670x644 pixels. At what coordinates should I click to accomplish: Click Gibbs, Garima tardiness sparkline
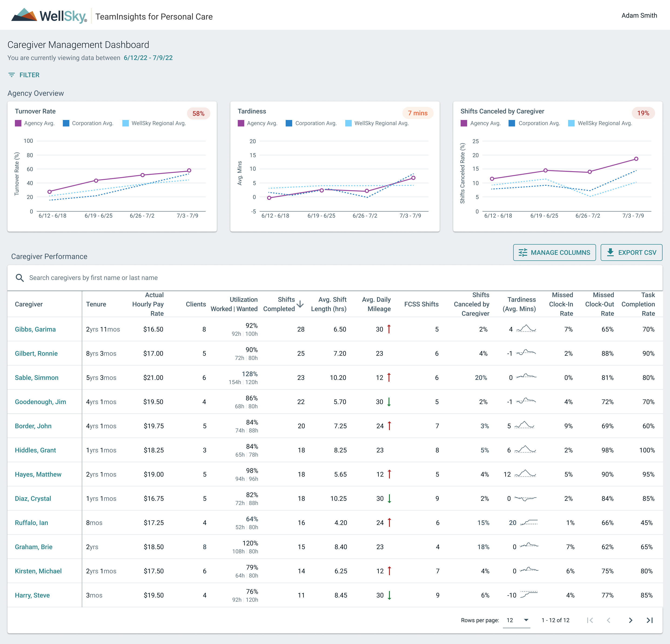tap(526, 328)
